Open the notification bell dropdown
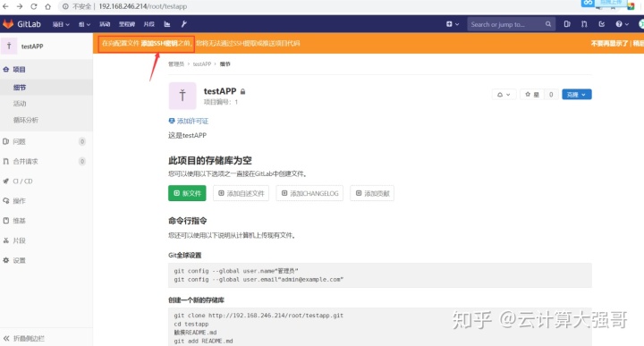The image size is (644, 346). 504,95
